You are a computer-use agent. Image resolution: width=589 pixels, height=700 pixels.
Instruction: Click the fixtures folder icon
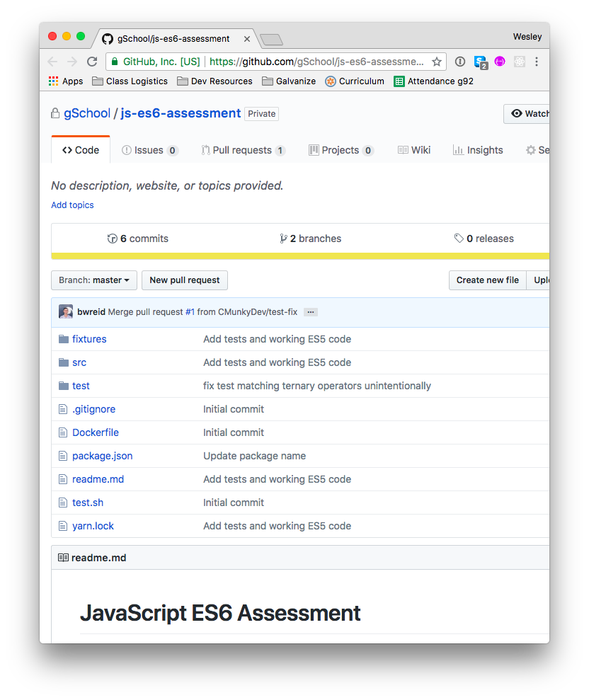coord(64,339)
